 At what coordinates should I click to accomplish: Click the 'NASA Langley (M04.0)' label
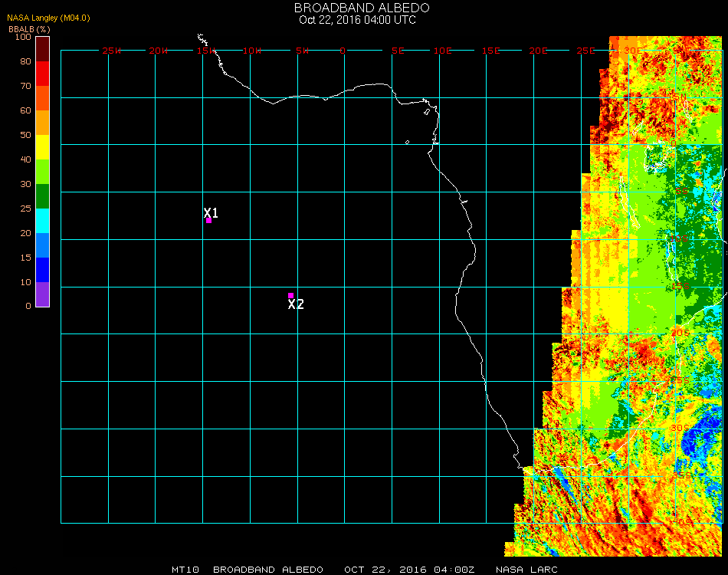coord(48,18)
